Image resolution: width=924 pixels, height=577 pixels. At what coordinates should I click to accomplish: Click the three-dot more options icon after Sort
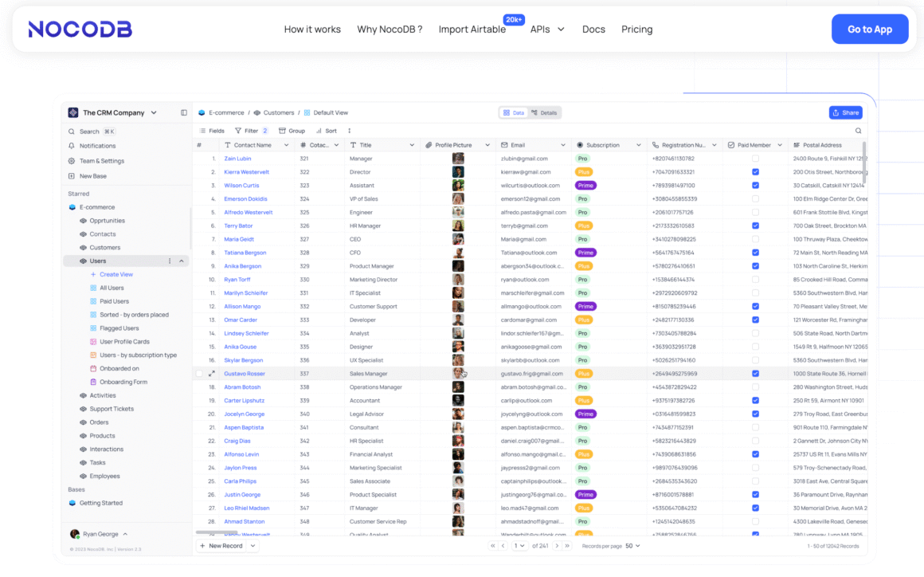click(x=349, y=131)
